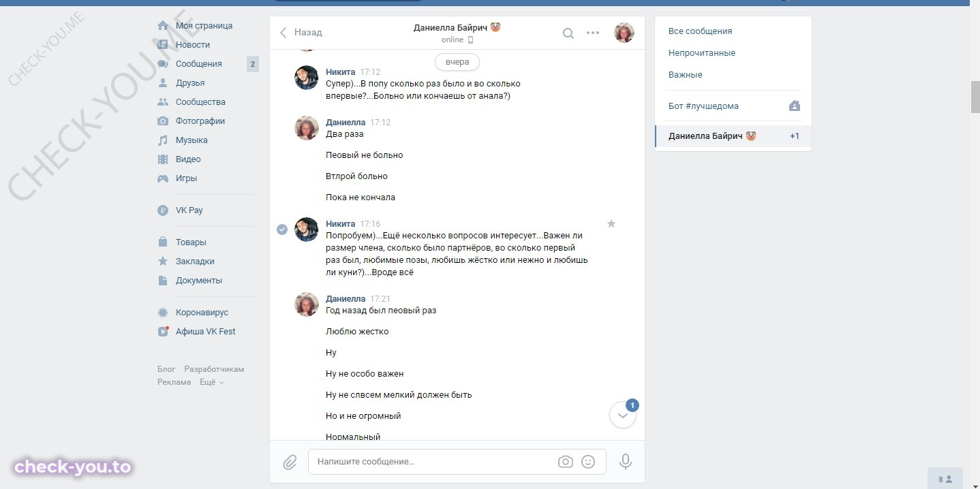Image resolution: width=980 pixels, height=489 pixels.
Task: Toggle selection checkmark on Никита 17:16 message
Action: pos(282,230)
